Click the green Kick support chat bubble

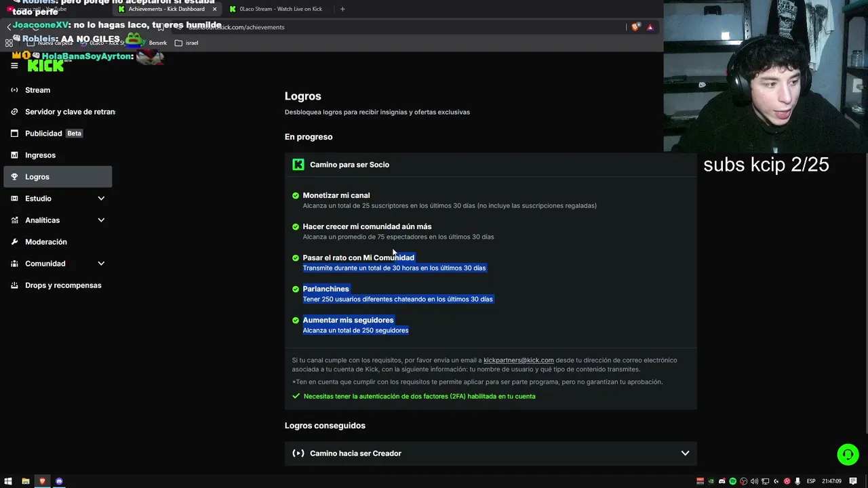848,454
